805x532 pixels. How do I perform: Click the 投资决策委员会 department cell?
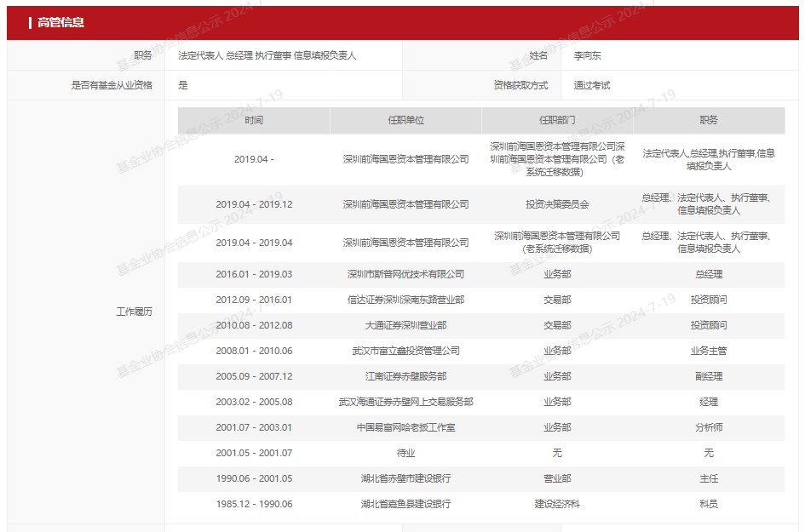coord(557,204)
